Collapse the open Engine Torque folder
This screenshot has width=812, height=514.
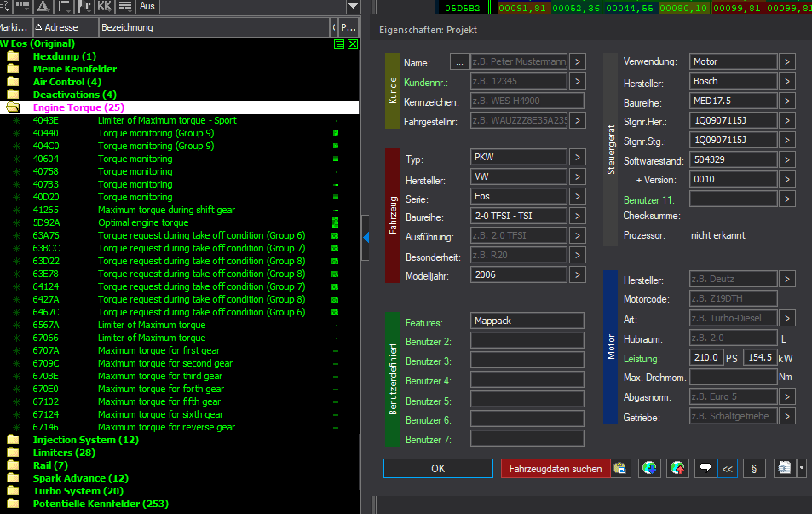pyautogui.click(x=14, y=107)
